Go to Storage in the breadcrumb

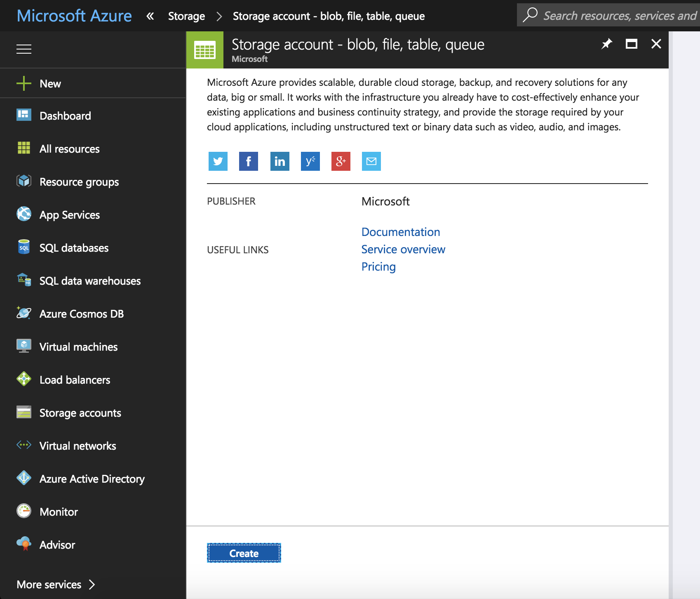click(186, 16)
